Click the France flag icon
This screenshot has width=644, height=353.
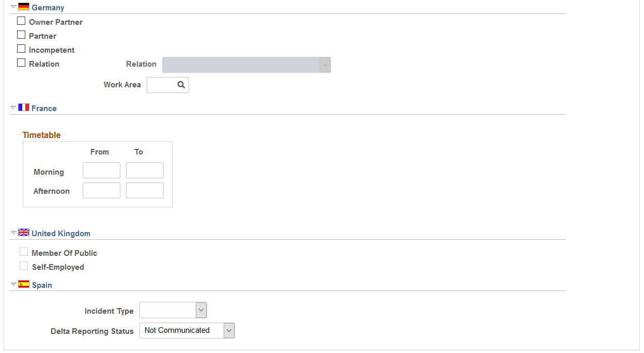coord(24,108)
